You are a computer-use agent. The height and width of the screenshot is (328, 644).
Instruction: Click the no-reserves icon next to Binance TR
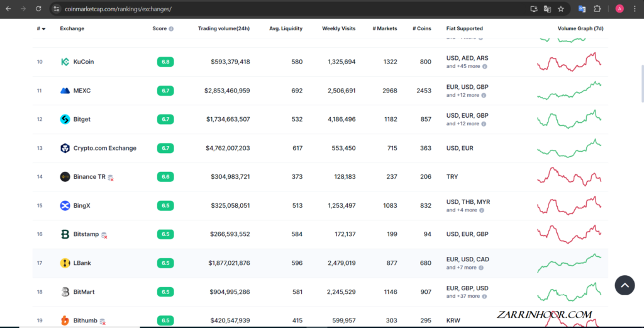click(x=111, y=178)
